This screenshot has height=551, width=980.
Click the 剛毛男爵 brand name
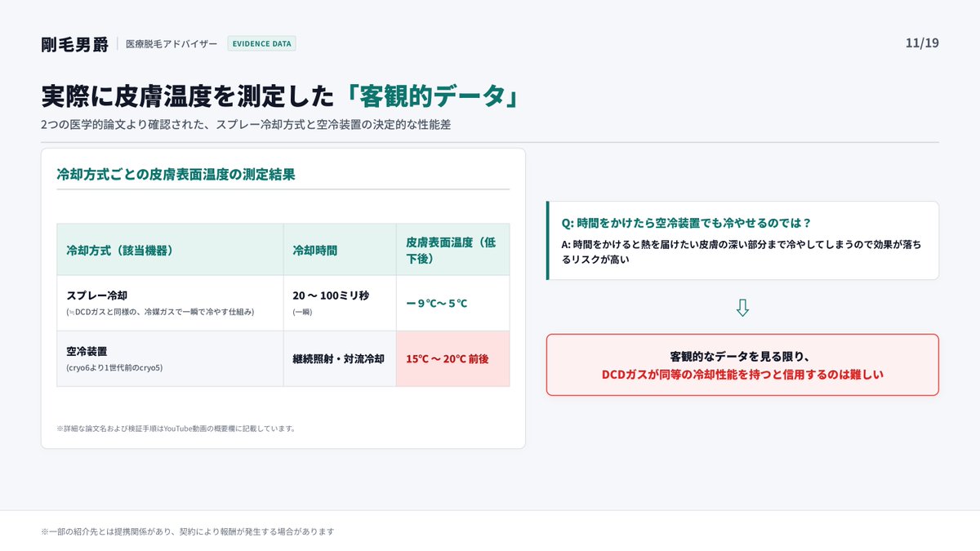point(73,44)
